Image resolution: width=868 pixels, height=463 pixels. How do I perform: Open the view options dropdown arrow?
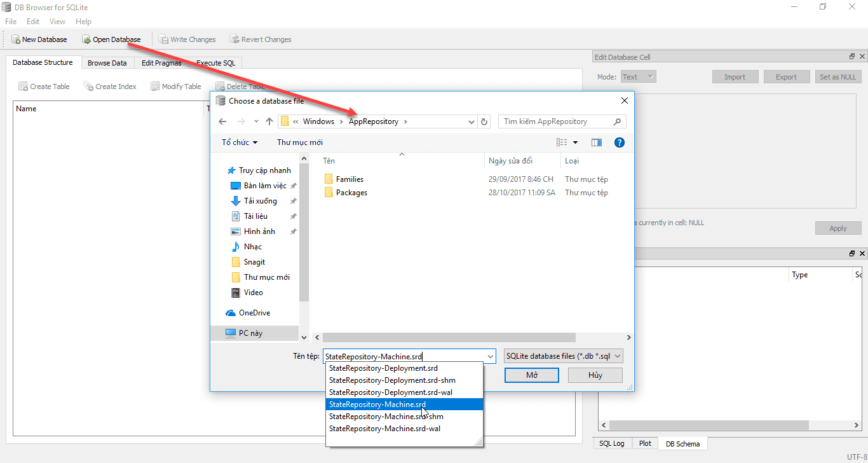pyautogui.click(x=576, y=142)
